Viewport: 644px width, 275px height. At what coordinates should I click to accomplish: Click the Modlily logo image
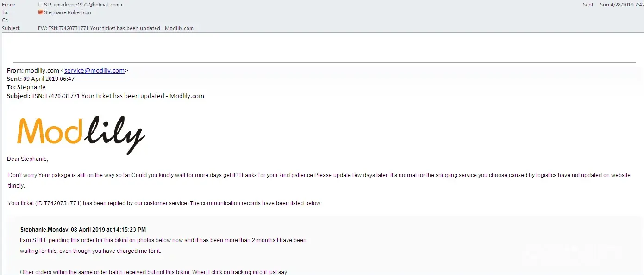click(81, 134)
